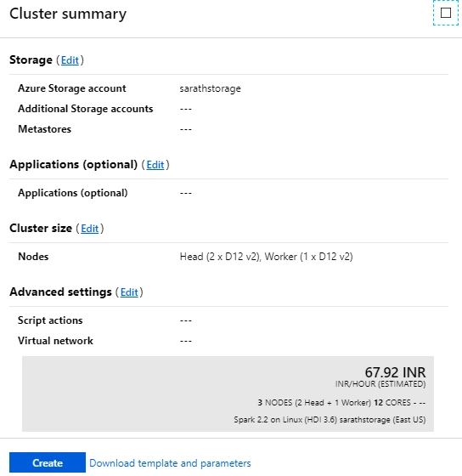Click the 67.92 INR price estimate
Image resolution: width=462 pixels, height=476 pixels.
coord(395,372)
